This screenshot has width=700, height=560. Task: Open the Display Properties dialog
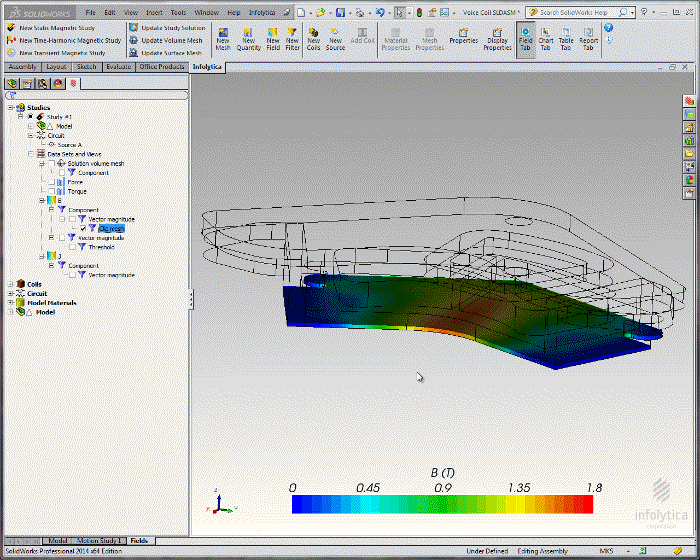(x=496, y=39)
